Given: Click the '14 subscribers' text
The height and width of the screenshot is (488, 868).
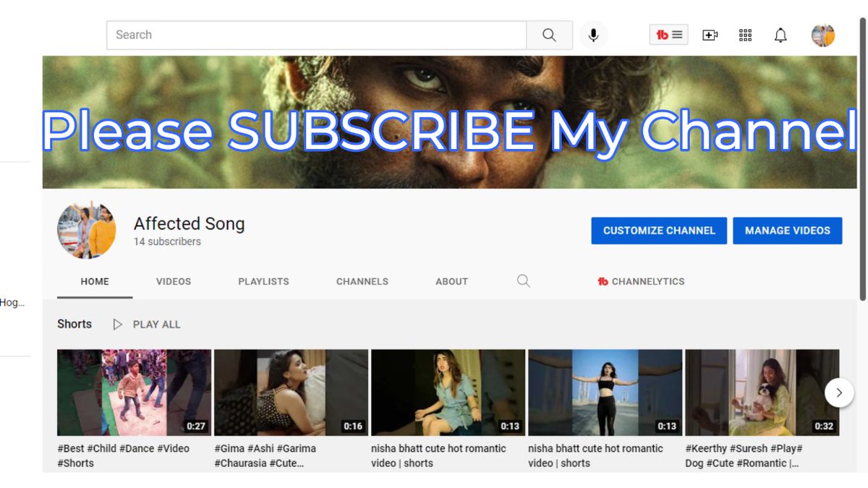Looking at the screenshot, I should pos(167,241).
